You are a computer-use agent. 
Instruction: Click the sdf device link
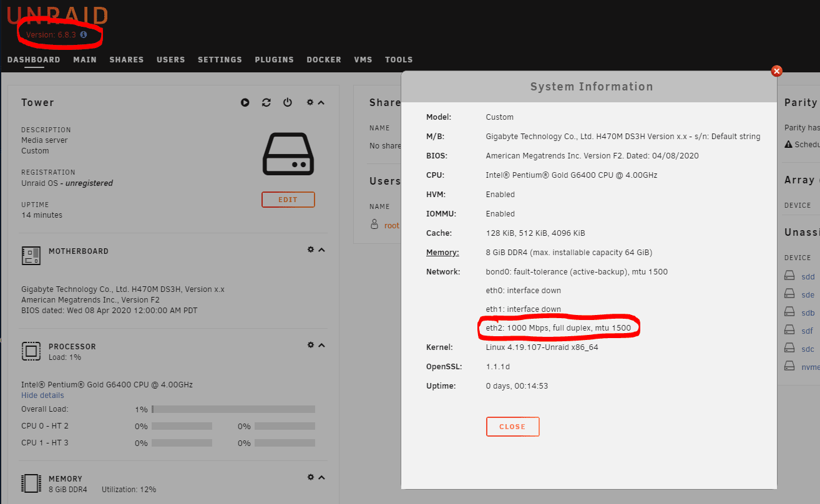pyautogui.click(x=808, y=331)
